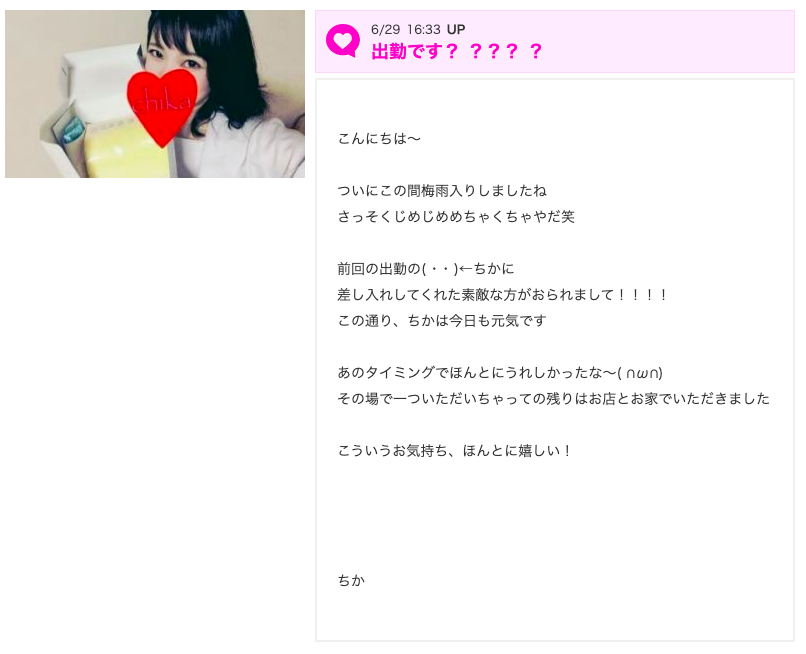Click the pink heart speech-bubble icon
806x654 pixels.
pyautogui.click(x=343, y=41)
